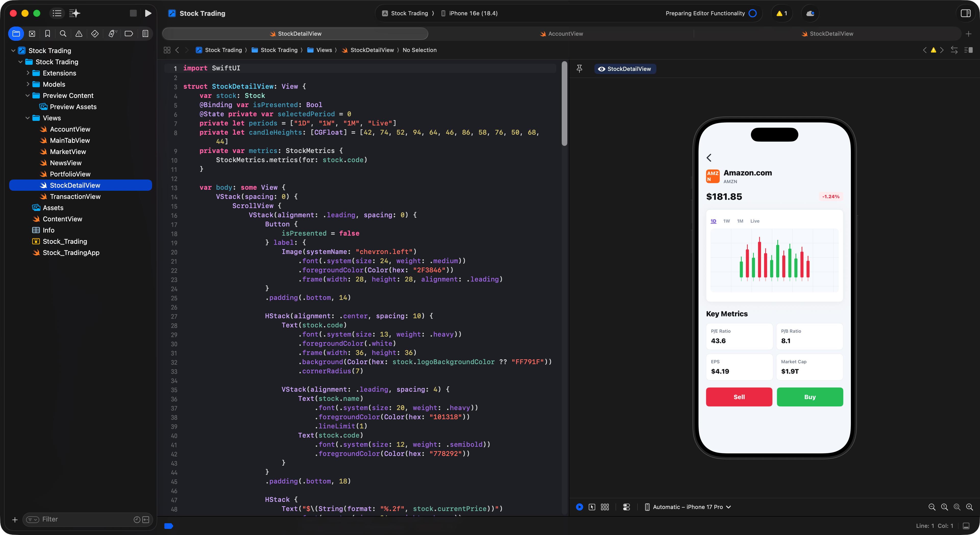Switch to the AccountView editor tab
The height and width of the screenshot is (535, 980).
(561, 34)
